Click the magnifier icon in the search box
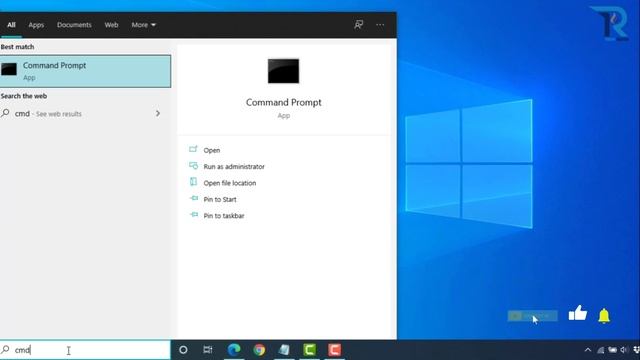This screenshot has height=360, width=640. (5, 349)
